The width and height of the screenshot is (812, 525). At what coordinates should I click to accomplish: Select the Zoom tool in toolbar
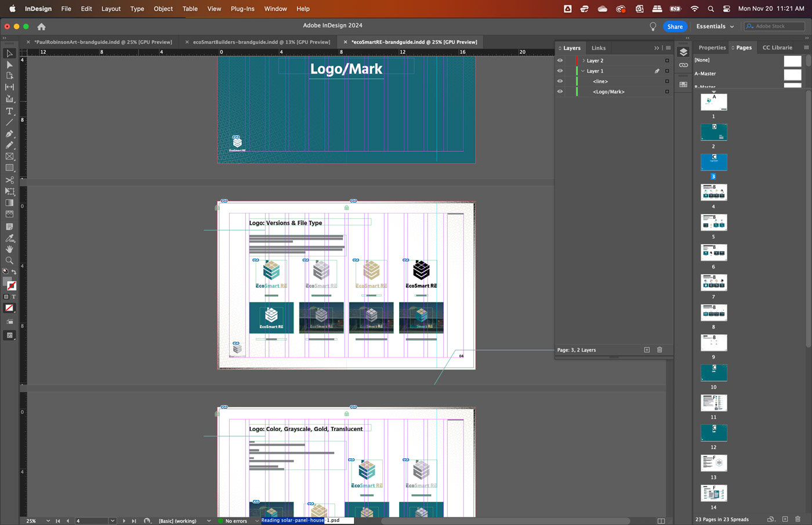tap(9, 260)
